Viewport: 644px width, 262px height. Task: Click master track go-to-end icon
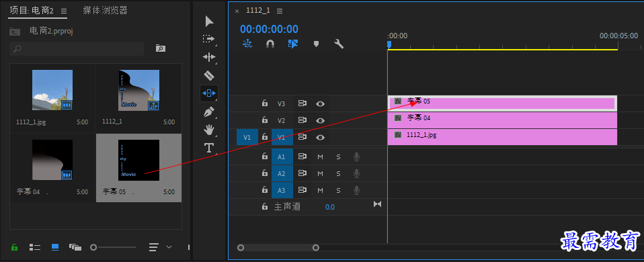(377, 204)
